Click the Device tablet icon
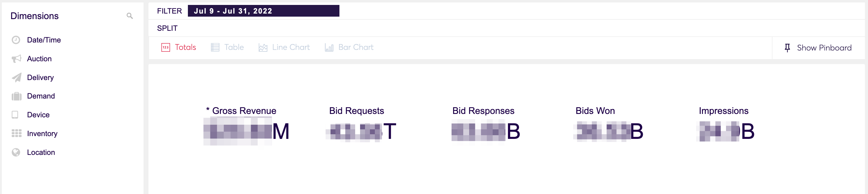This screenshot has height=194, width=868. [x=15, y=115]
